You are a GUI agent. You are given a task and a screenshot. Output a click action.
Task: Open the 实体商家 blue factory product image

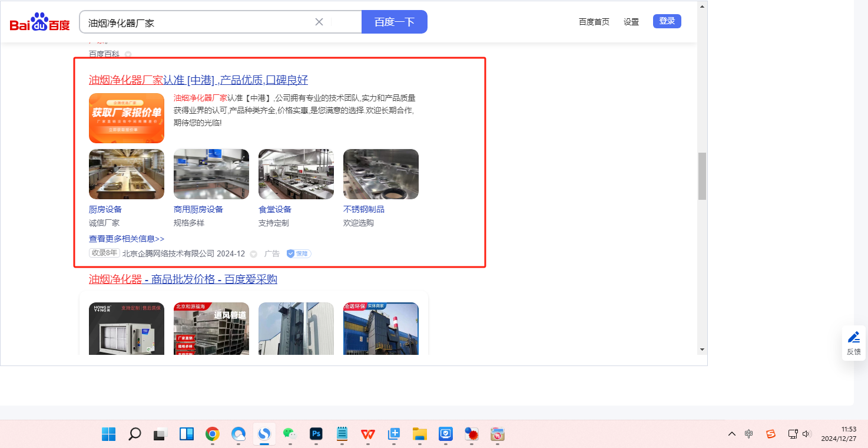[381, 328]
